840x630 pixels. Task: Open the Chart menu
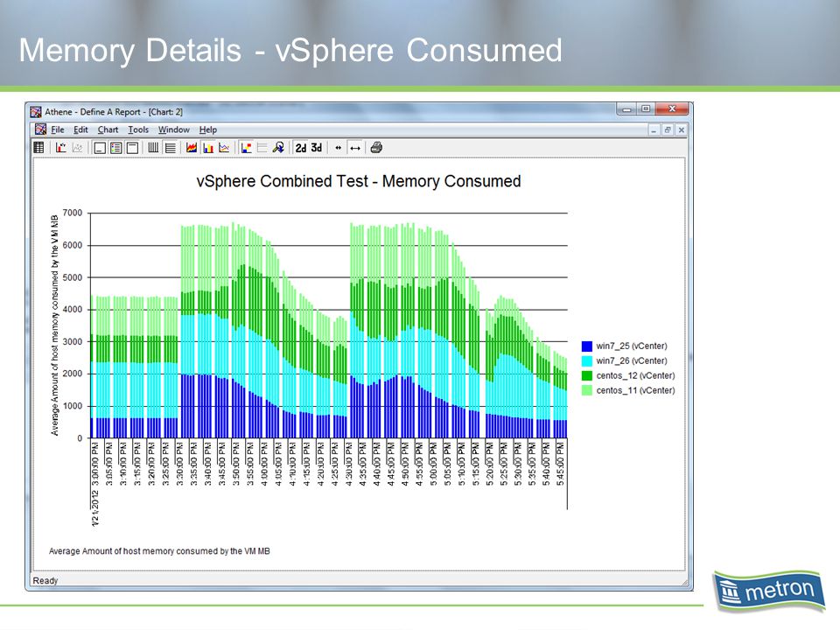pos(108,129)
